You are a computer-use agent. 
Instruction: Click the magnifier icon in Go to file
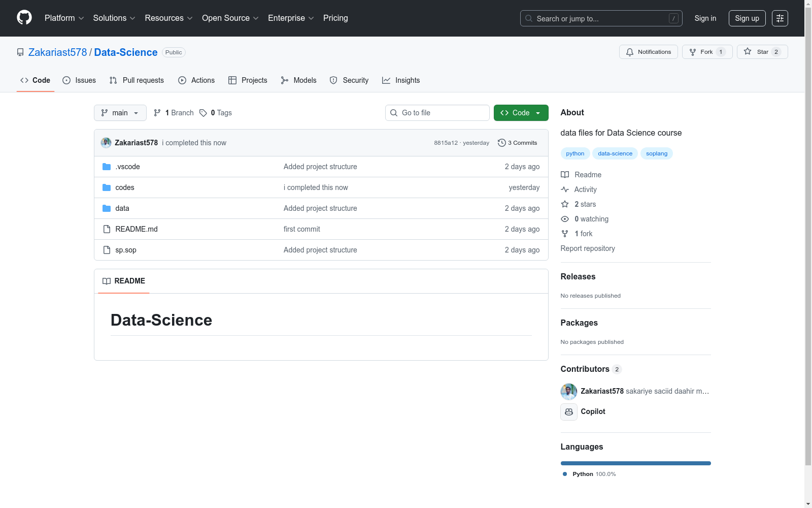(x=394, y=113)
